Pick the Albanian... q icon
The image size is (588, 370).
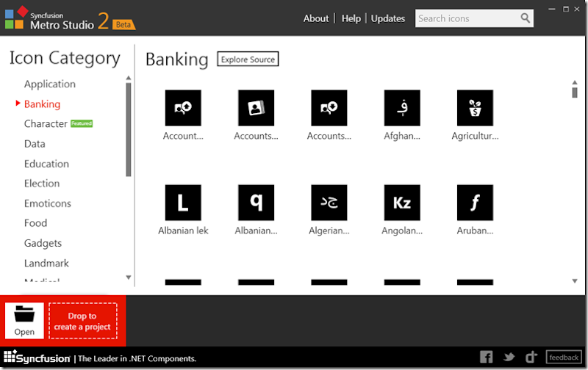(x=256, y=203)
